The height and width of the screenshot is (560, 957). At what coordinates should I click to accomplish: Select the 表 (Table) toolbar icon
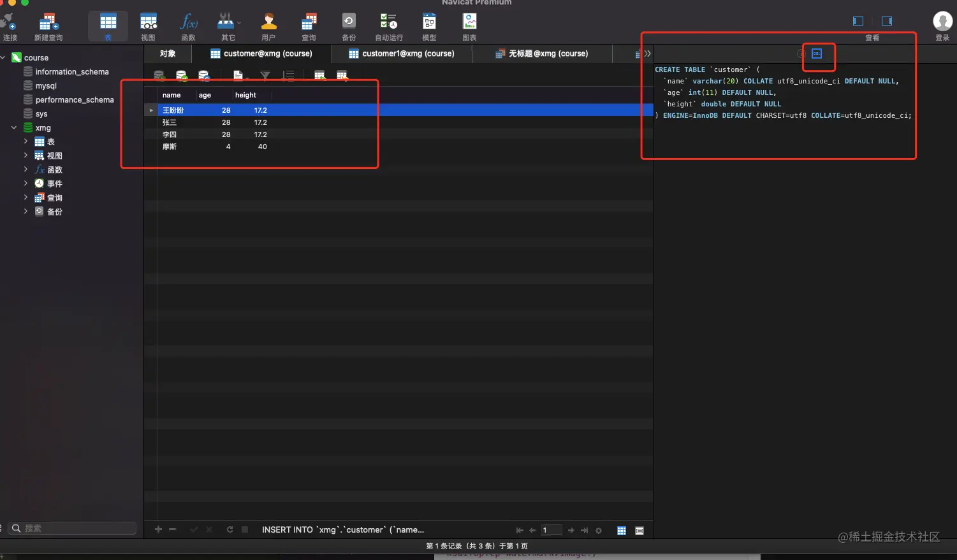coord(108,23)
